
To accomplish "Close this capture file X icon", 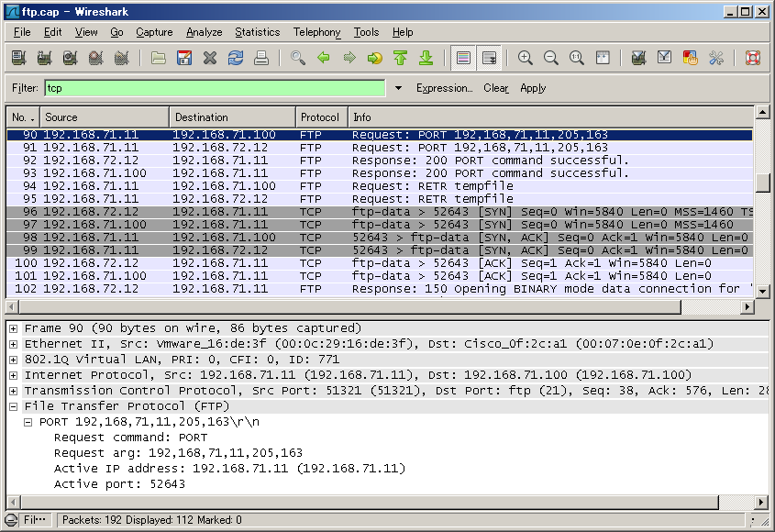I will pos(209,58).
